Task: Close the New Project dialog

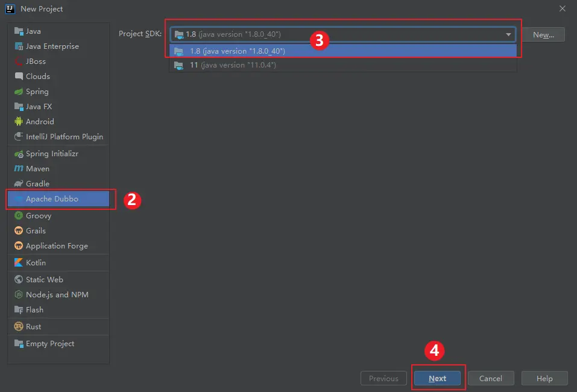Action: pos(563,8)
